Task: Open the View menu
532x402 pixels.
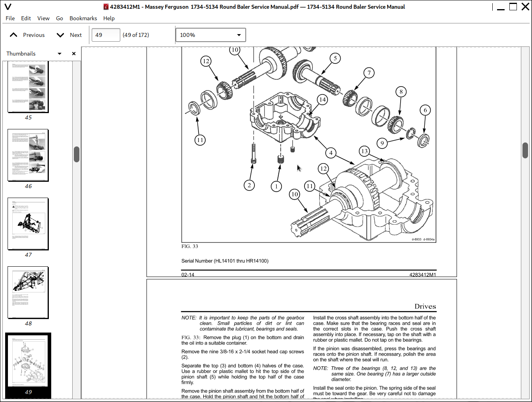Action: coord(43,18)
